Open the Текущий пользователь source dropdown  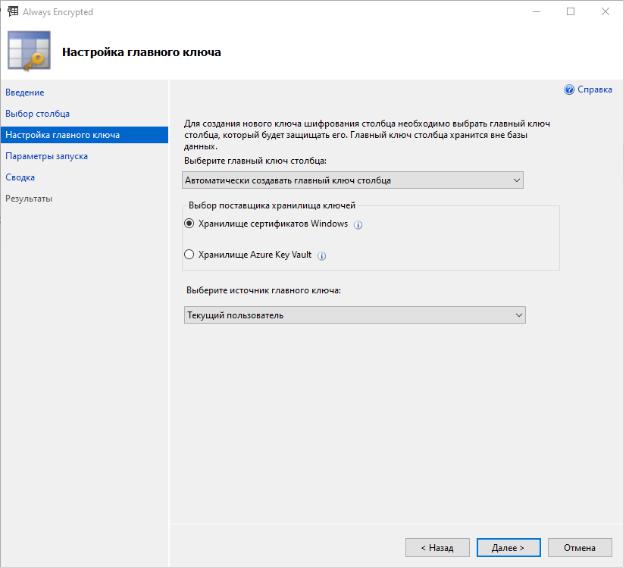tap(355, 315)
